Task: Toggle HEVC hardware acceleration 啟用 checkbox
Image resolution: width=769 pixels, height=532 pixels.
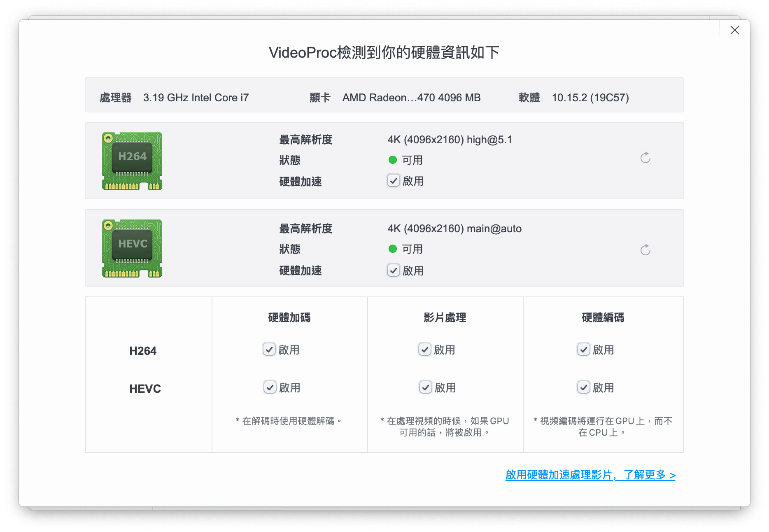Action: [394, 271]
